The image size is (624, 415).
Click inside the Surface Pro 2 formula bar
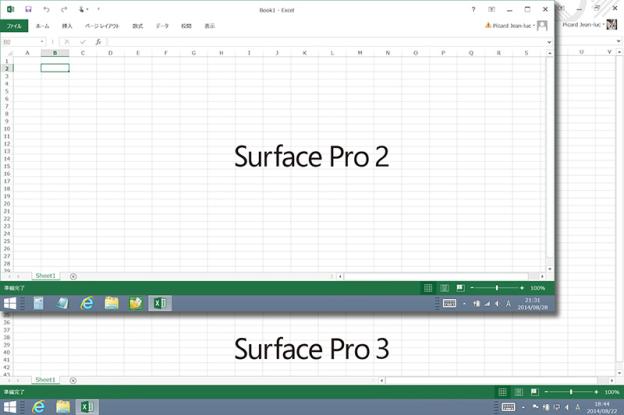pyautogui.click(x=326, y=42)
